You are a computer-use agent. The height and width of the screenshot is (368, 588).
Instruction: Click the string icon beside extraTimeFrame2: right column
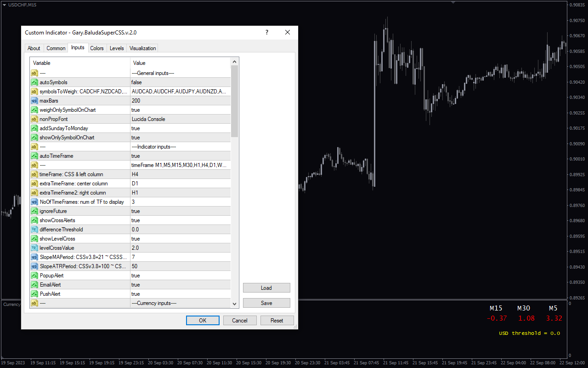click(34, 193)
